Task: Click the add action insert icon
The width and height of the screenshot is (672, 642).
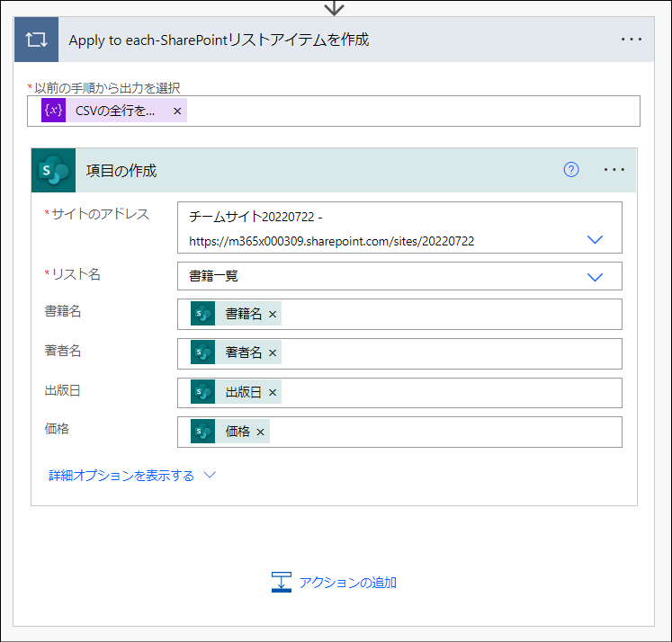Action: pyautogui.click(x=282, y=583)
